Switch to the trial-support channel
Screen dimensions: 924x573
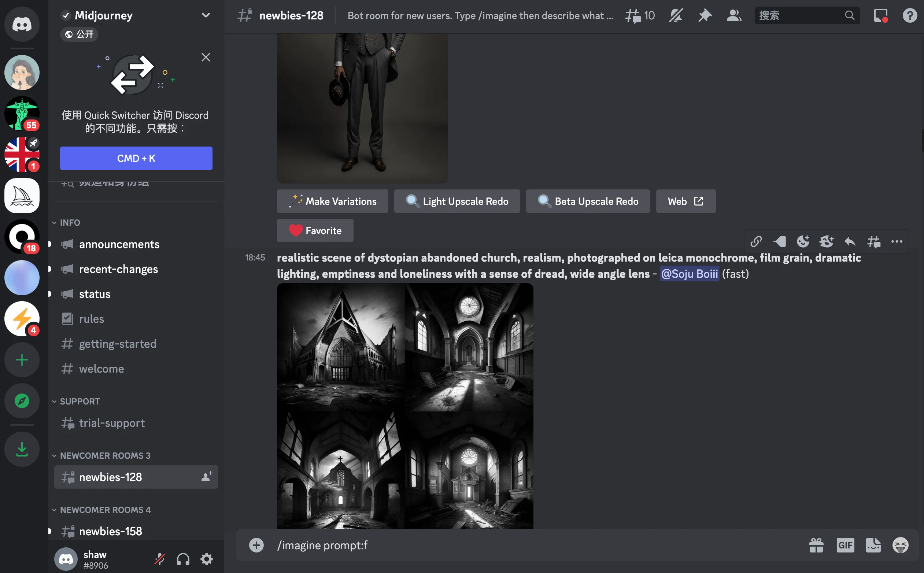pos(111,423)
